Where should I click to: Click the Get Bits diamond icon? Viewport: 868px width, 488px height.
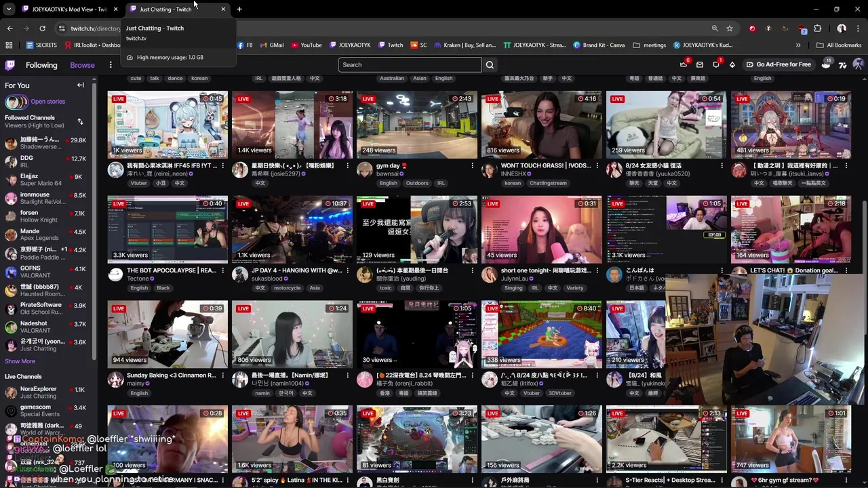click(732, 65)
